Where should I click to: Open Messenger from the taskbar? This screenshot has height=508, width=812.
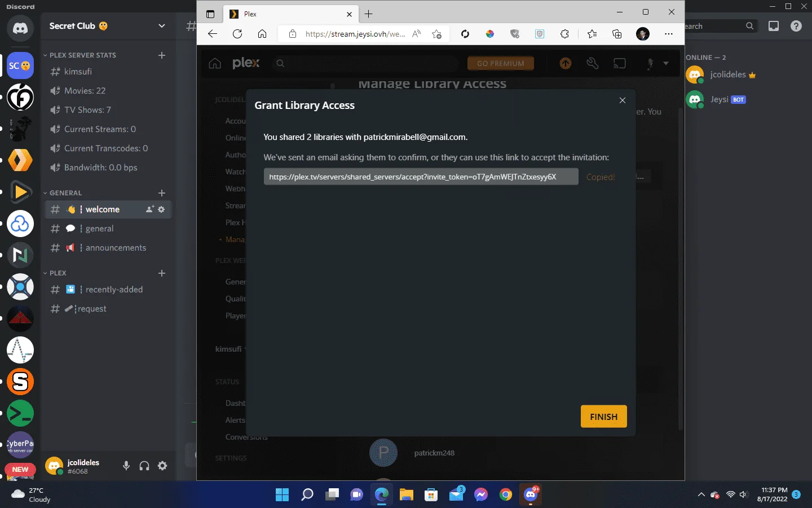tap(481, 494)
